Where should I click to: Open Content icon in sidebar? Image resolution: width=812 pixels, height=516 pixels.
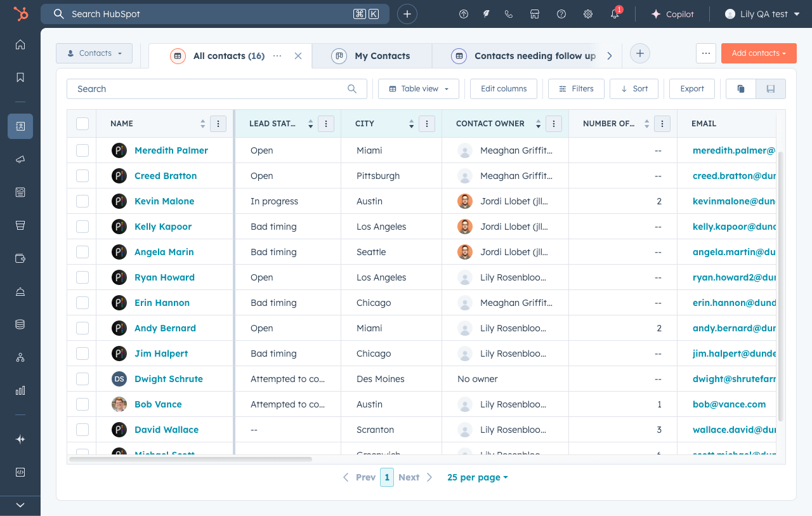[20, 192]
